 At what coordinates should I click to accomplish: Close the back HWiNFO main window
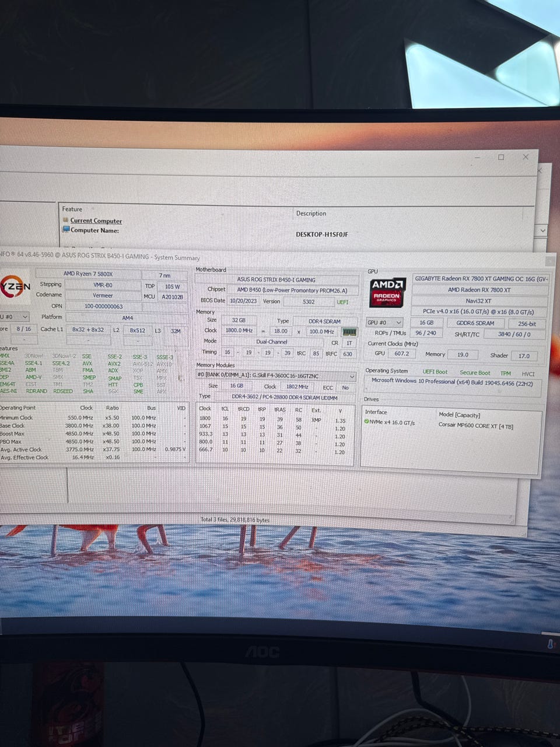pos(526,157)
